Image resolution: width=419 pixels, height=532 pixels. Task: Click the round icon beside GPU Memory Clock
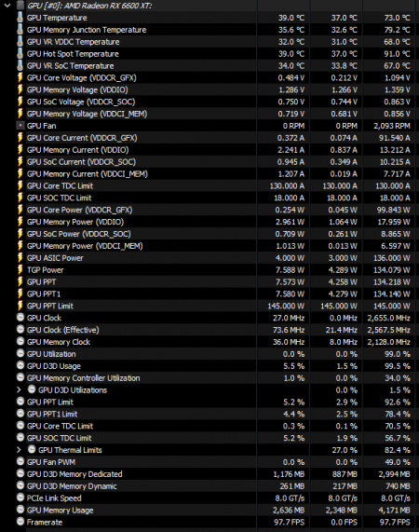point(20,341)
